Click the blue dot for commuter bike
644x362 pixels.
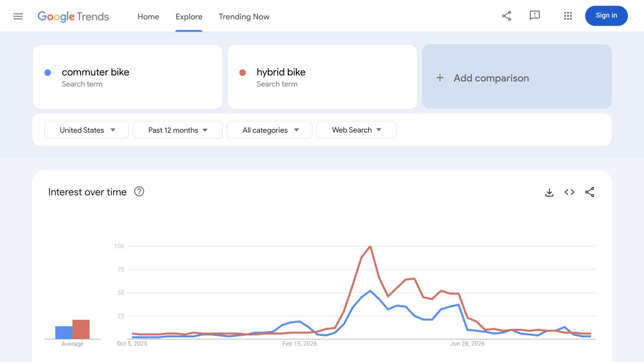click(x=48, y=72)
